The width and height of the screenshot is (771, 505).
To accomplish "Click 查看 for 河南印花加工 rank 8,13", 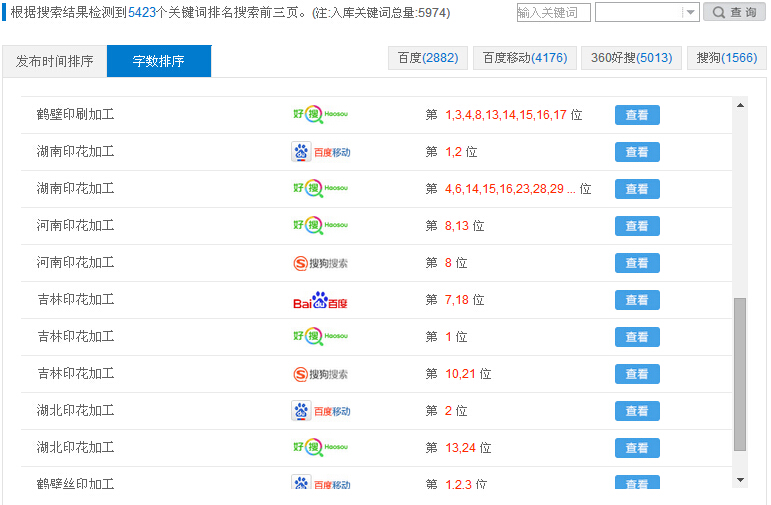I will pos(637,226).
